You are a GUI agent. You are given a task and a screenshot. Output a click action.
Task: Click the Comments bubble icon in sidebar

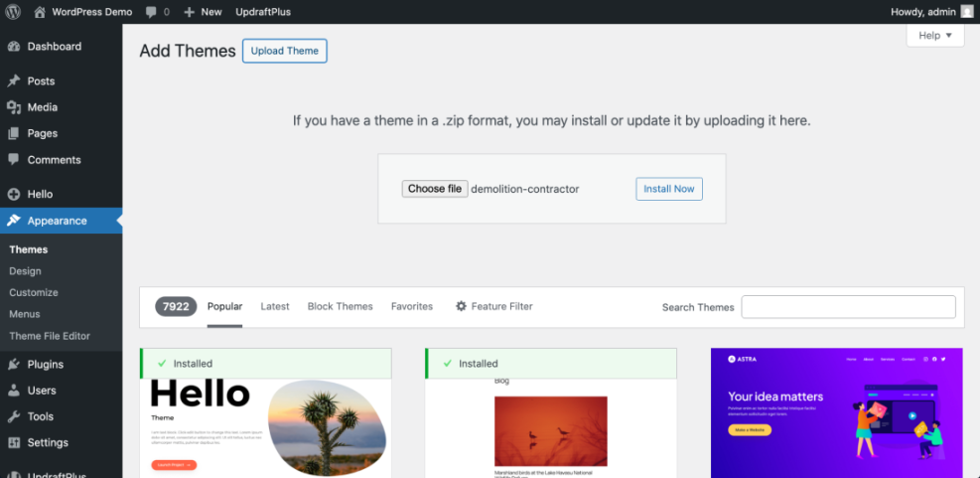coord(14,160)
